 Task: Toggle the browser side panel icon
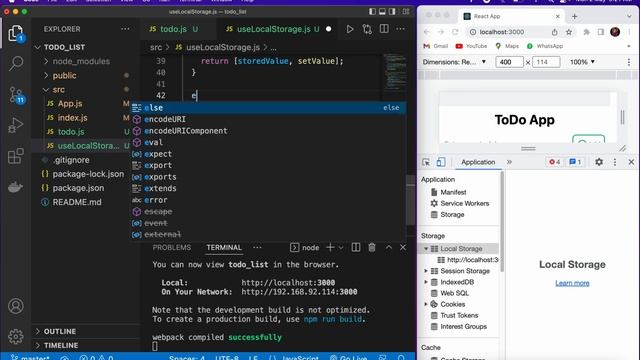601,32
